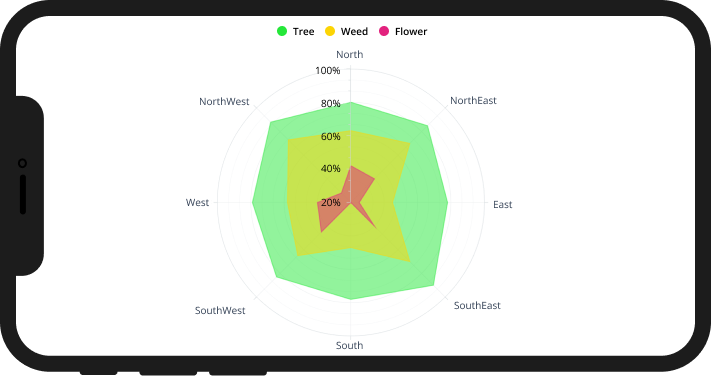711x376 pixels.
Task: Click the 60% radial axis label
Action: click(331, 136)
